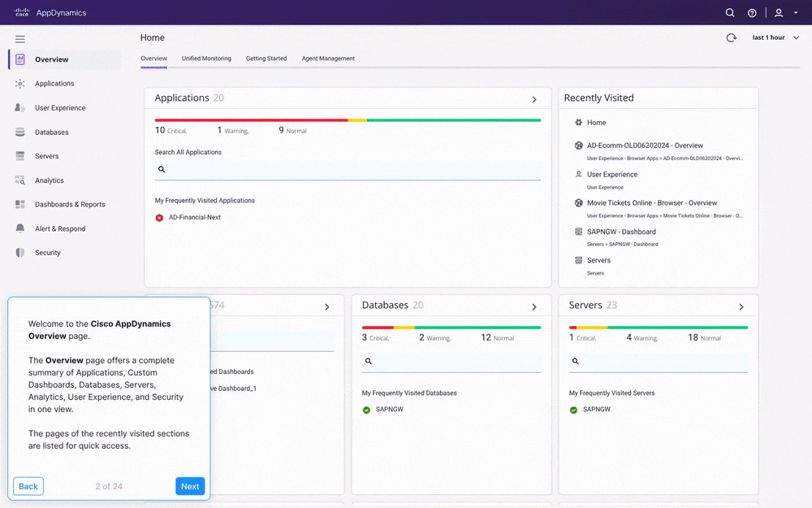This screenshot has height=508, width=812.
Task: Open the Alert & Respond bell icon
Action: point(20,228)
